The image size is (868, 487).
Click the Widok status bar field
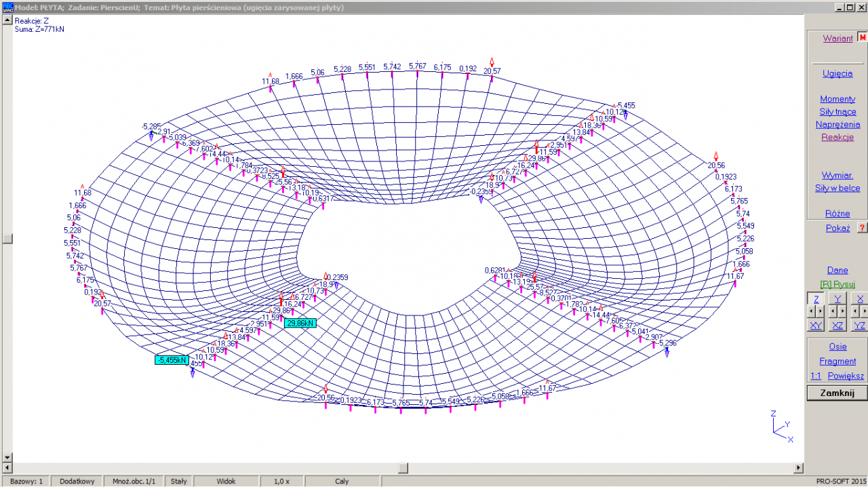point(226,481)
